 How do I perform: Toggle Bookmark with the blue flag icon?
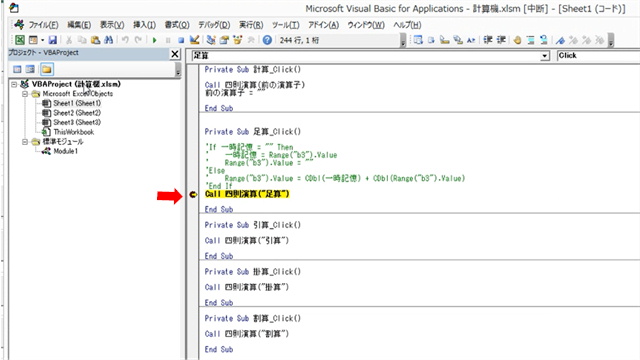point(560,40)
